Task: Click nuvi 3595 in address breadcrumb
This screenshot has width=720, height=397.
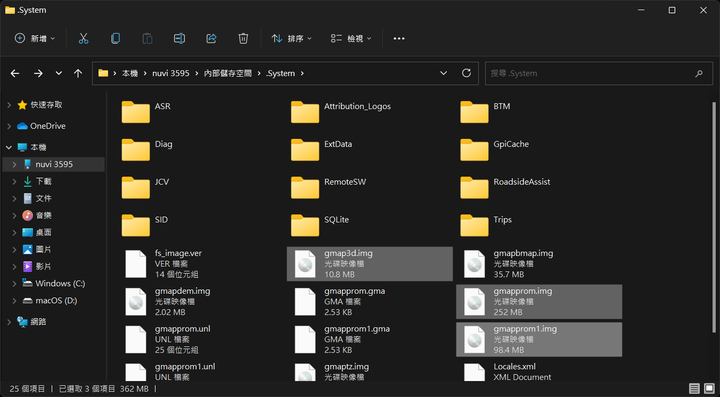Action: [x=171, y=73]
